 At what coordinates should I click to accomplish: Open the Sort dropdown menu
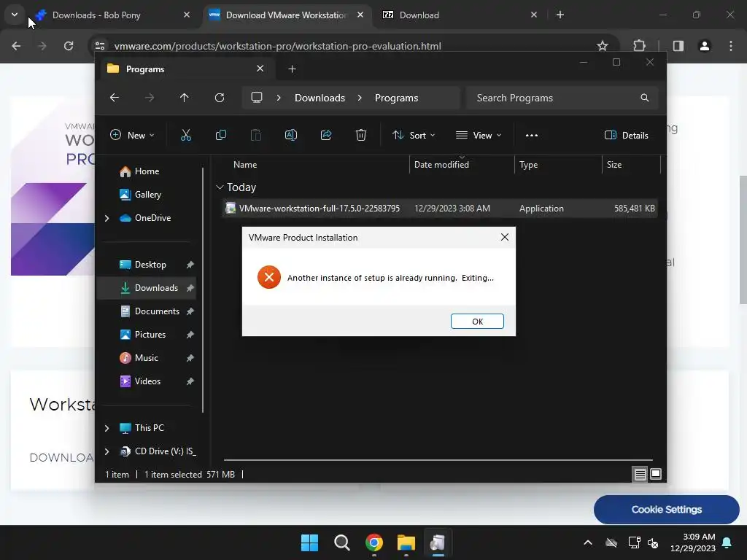click(x=414, y=135)
